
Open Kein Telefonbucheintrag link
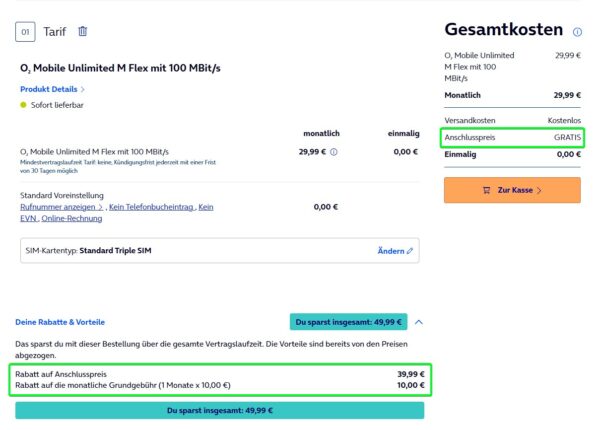(152, 207)
